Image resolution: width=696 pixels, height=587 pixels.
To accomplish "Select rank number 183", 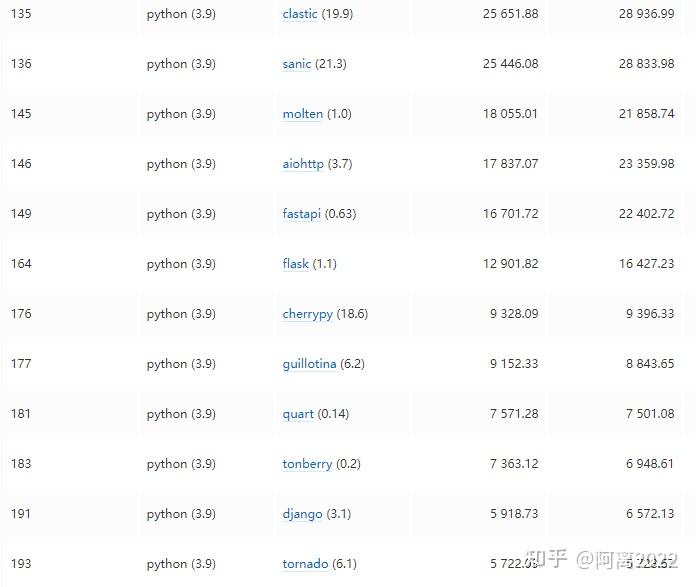I will [x=21, y=464].
